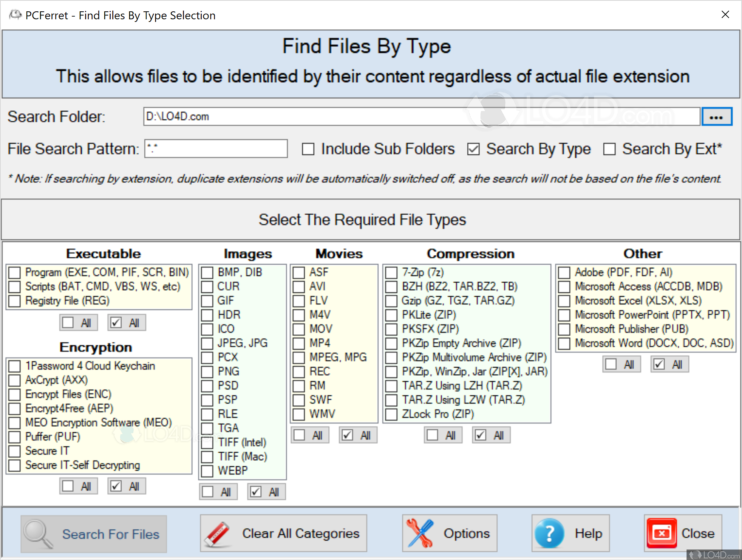
Task: Check Microsoft Publisher (PUB)
Action: coord(564,329)
